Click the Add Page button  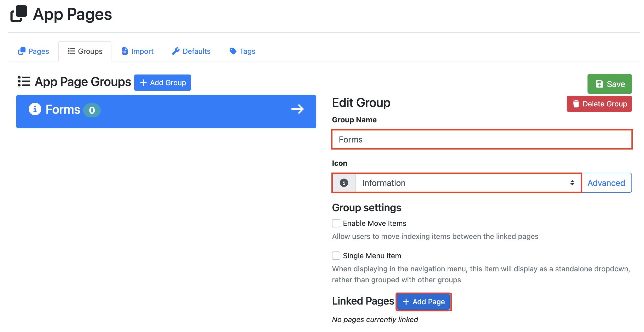423,302
